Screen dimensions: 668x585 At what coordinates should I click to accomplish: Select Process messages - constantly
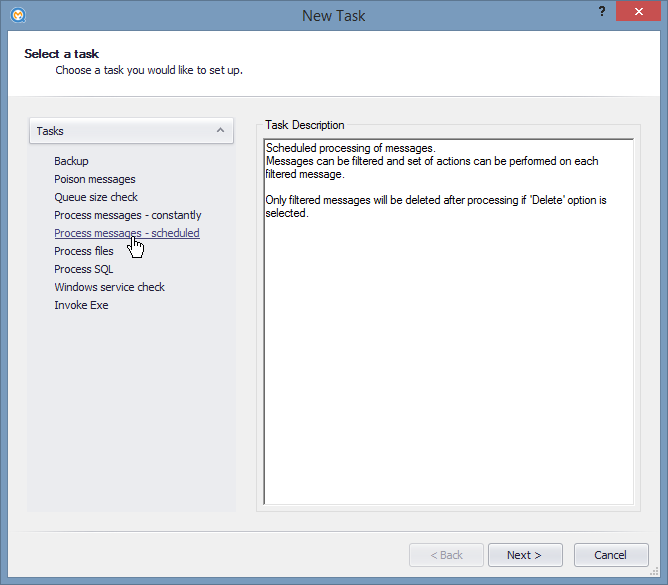127,215
